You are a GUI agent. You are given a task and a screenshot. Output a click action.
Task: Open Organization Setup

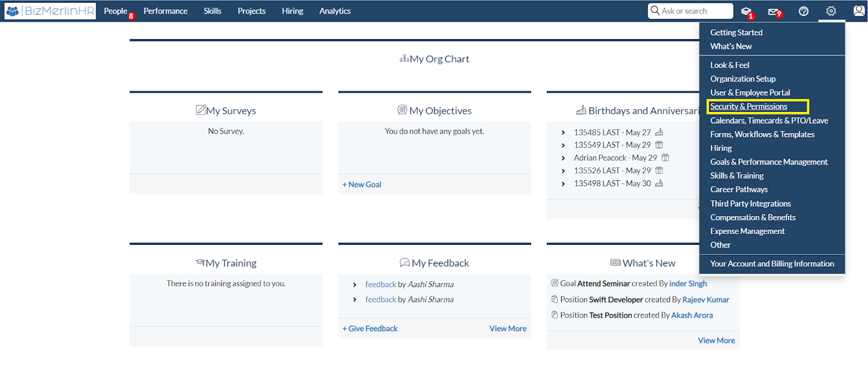743,79
